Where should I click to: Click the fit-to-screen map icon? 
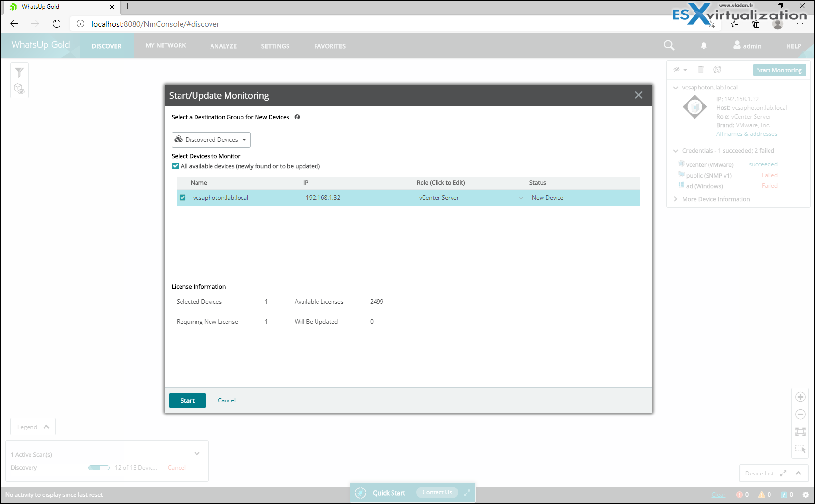point(800,431)
